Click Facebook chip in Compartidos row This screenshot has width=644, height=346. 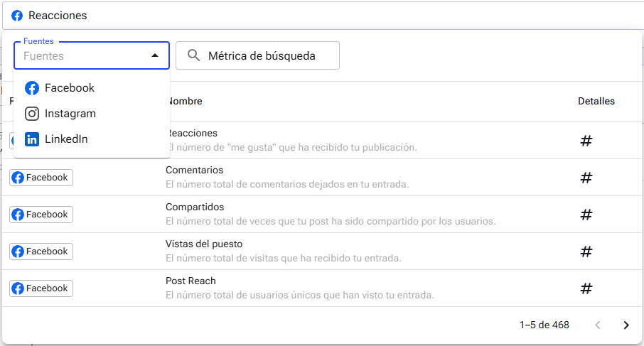41,215
